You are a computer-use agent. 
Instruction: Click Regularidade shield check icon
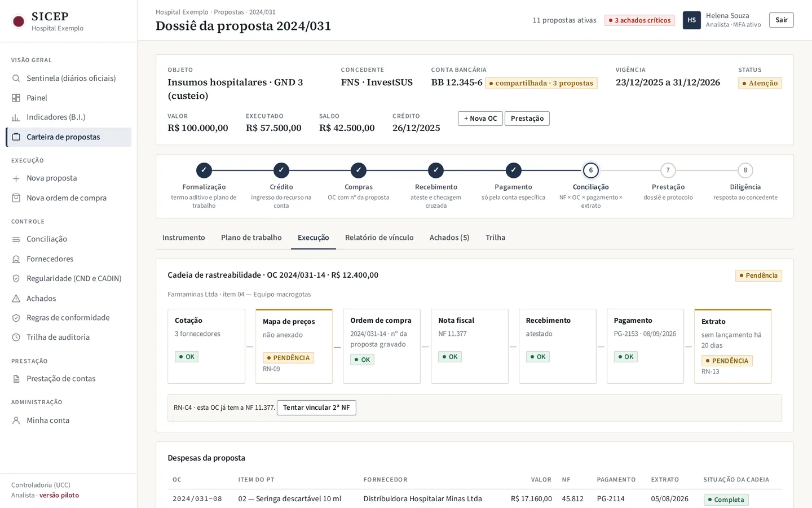click(x=16, y=278)
